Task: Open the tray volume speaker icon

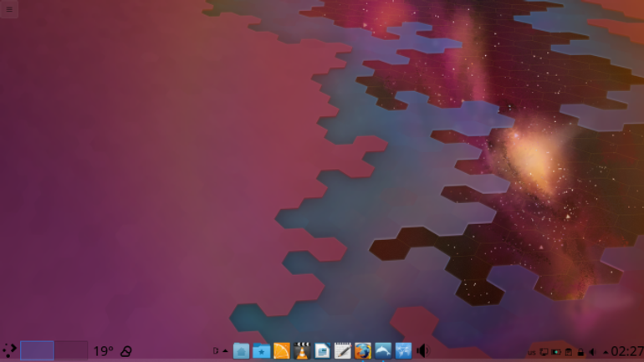Action: click(593, 352)
